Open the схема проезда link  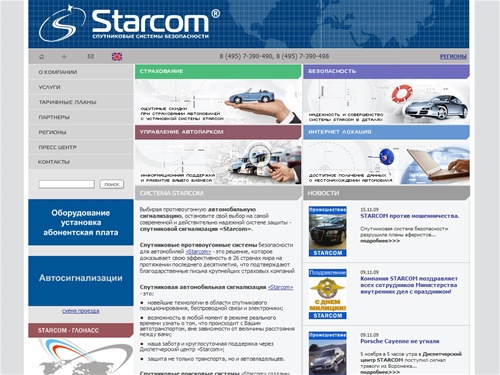point(81,311)
